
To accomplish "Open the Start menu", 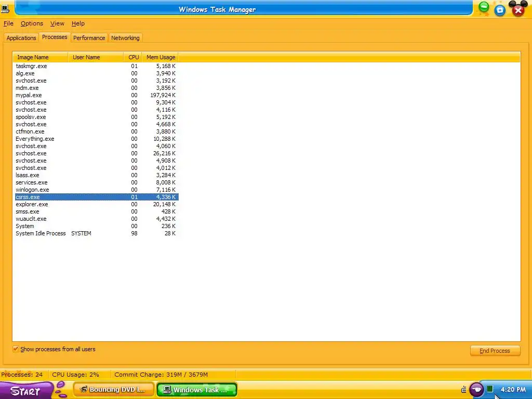I will tap(26, 390).
